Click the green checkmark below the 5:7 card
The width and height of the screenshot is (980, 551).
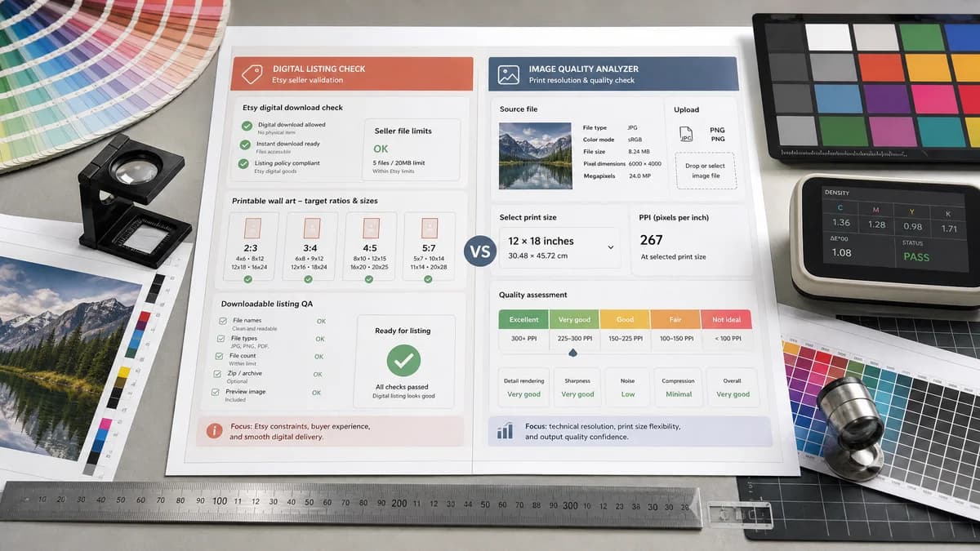[x=428, y=279]
